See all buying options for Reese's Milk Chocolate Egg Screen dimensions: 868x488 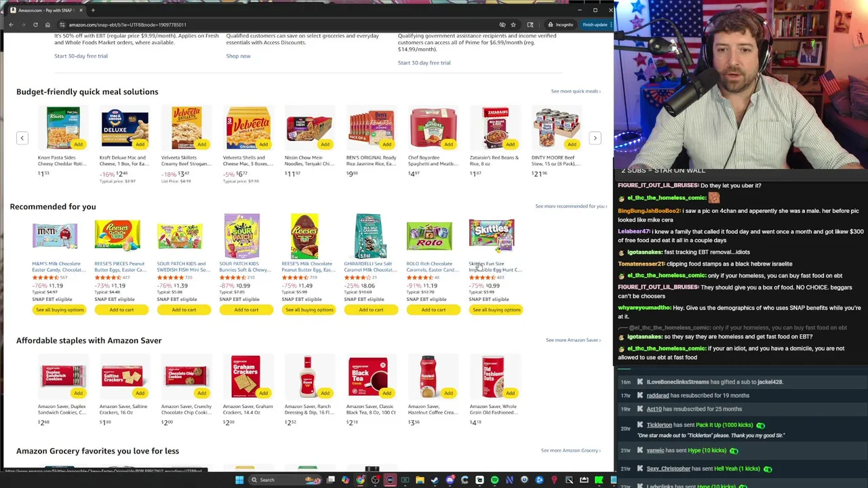pos(309,310)
